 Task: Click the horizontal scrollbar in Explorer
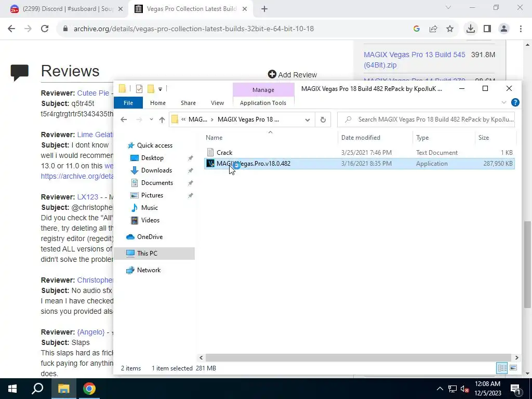pos(358,357)
